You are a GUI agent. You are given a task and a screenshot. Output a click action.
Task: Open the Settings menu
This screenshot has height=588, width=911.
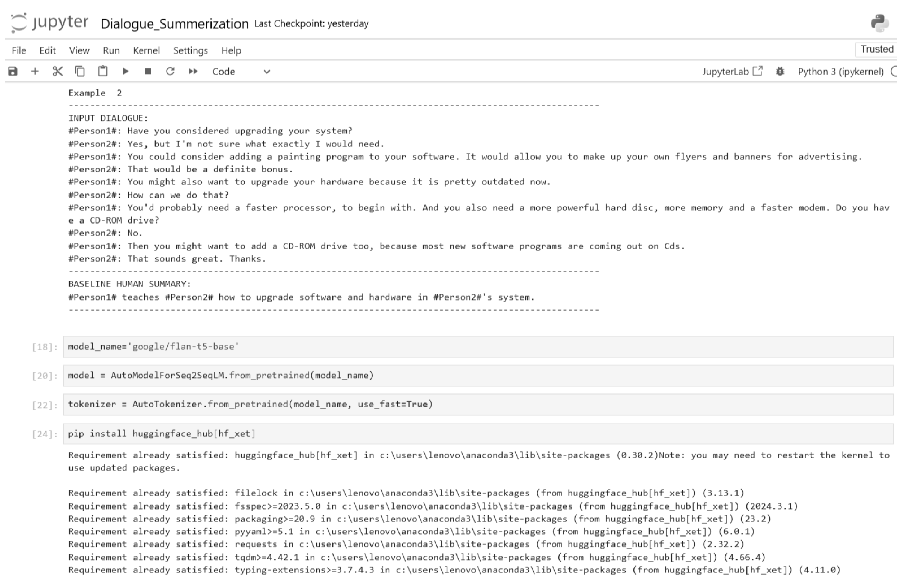point(190,50)
